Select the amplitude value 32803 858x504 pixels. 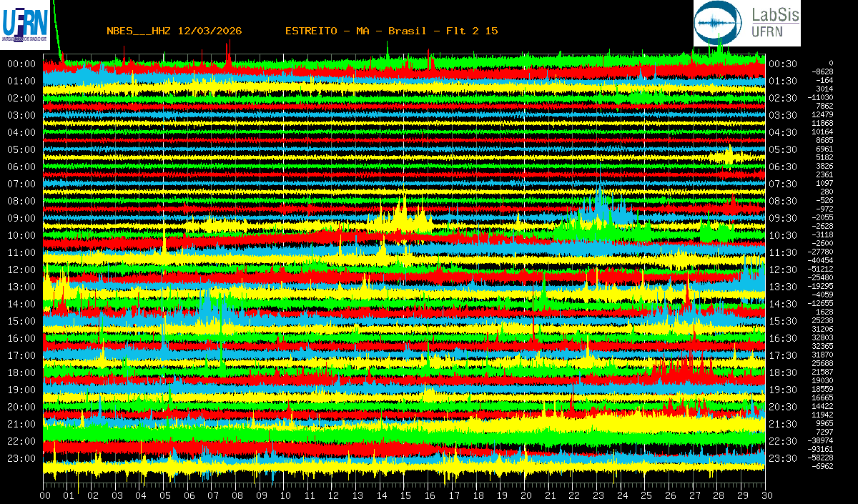(822, 337)
